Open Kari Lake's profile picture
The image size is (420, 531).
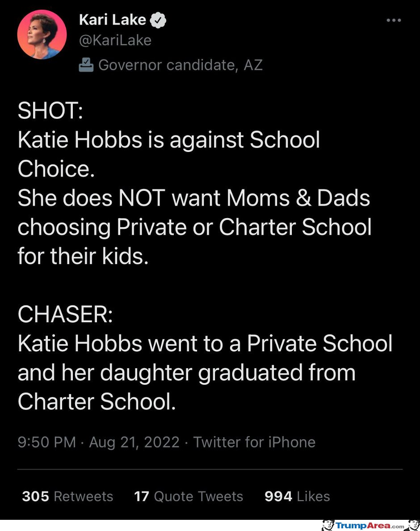[x=42, y=34]
